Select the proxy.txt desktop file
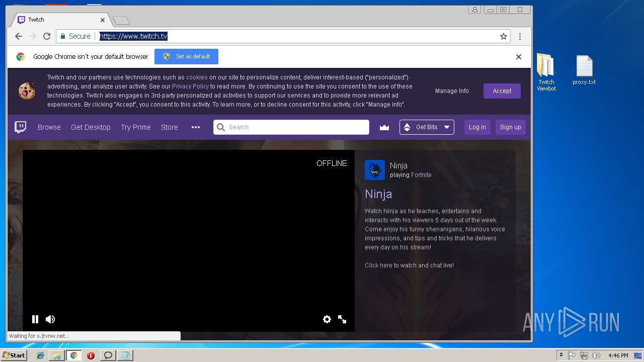This screenshot has height=362, width=644. 584,70
